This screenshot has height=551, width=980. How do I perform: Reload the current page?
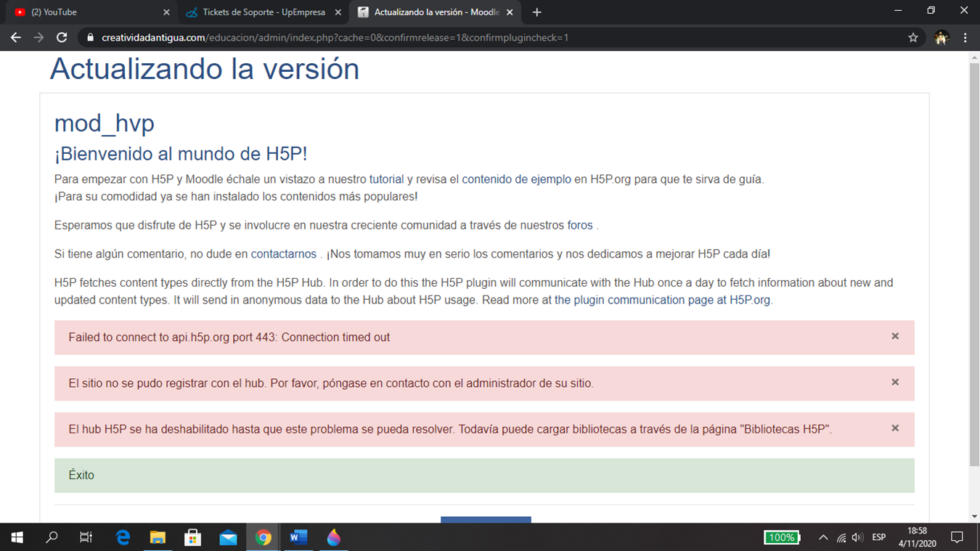(62, 38)
